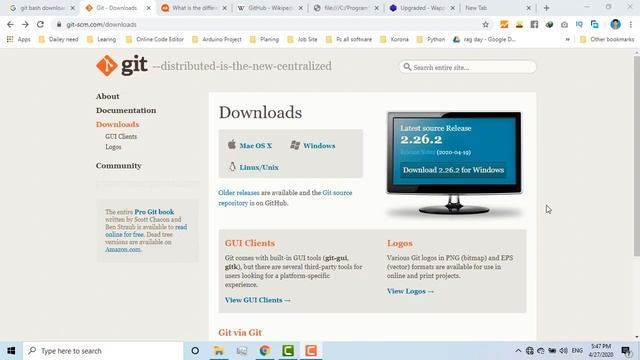640x360 pixels.
Task: Click the Apple icon beside Mac OS X
Action: pos(232,144)
